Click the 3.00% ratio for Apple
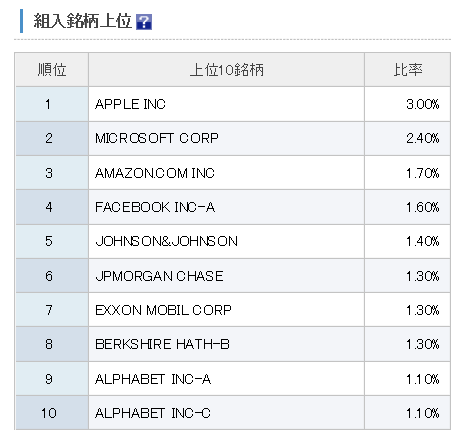Viewport: 460px width, 436px height. coord(422,104)
